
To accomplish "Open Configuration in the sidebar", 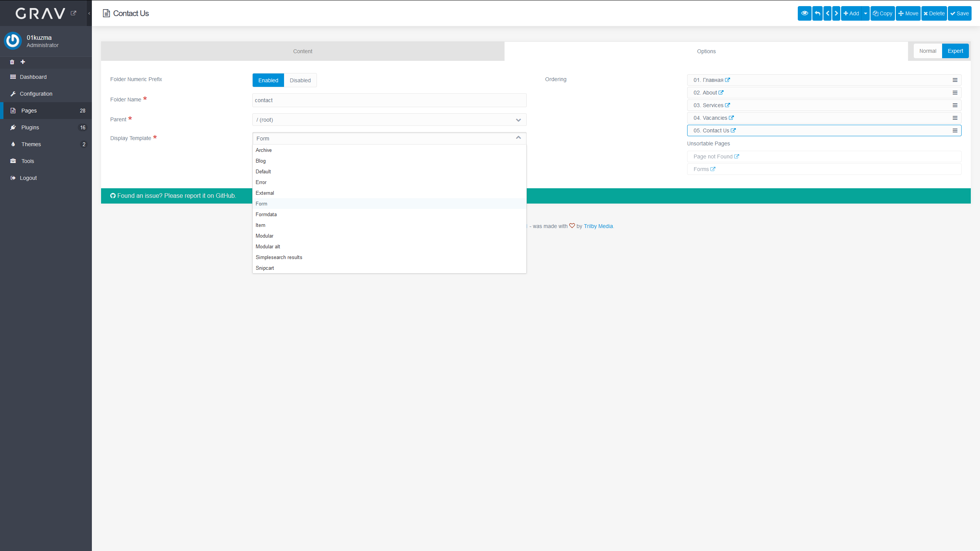I will 46,94.
